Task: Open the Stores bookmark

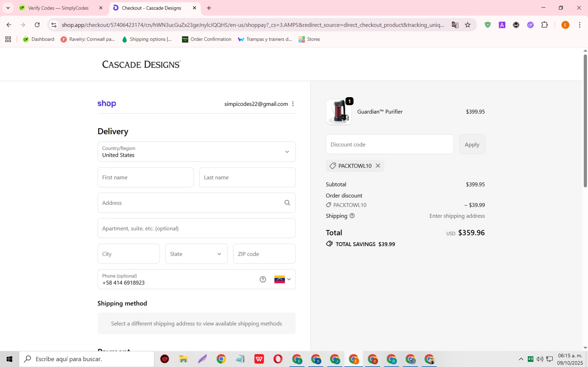Action: point(309,39)
